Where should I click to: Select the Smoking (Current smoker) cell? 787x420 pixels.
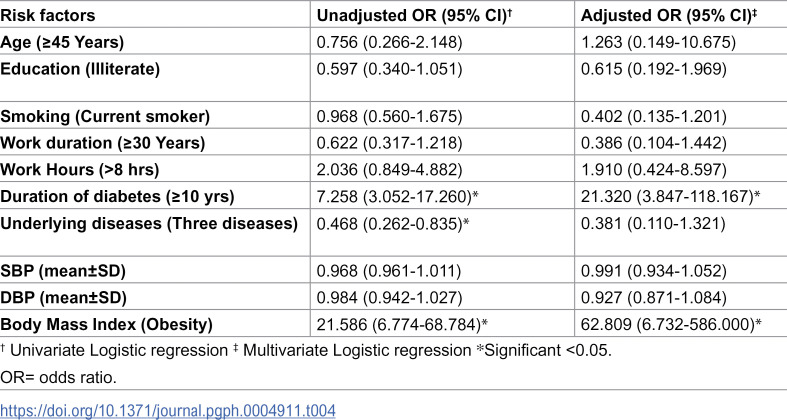[x=105, y=116]
